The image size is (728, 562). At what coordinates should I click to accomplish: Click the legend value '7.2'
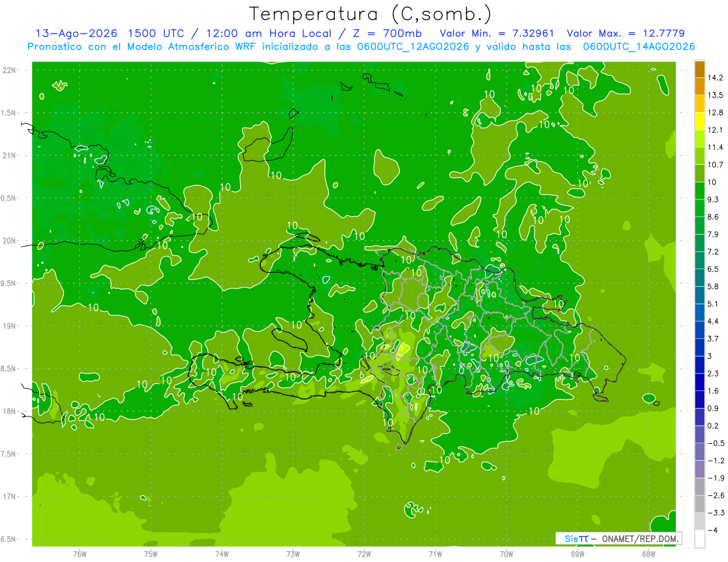[713, 252]
